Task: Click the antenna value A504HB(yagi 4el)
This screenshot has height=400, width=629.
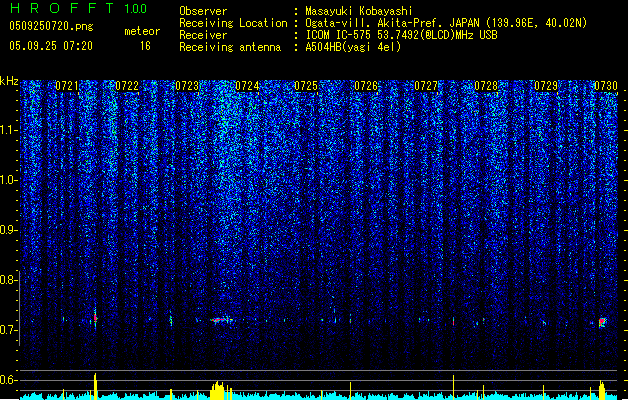Action: pos(353,47)
